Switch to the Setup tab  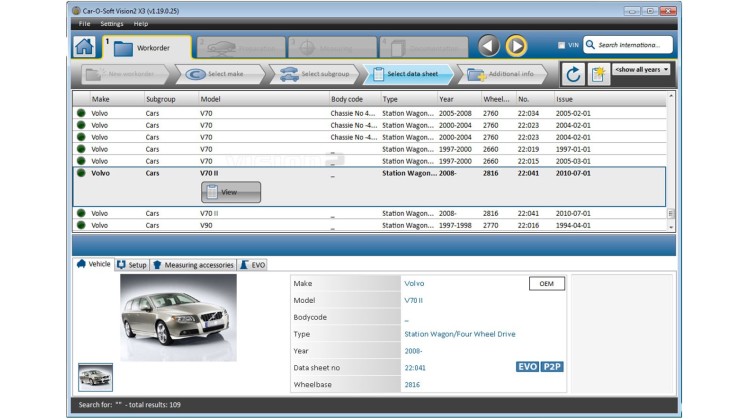(x=132, y=265)
